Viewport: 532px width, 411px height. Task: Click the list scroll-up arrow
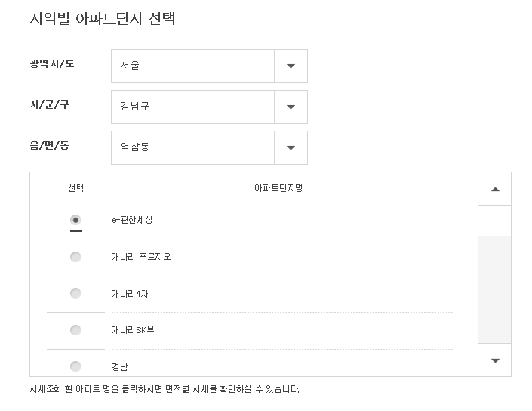495,189
